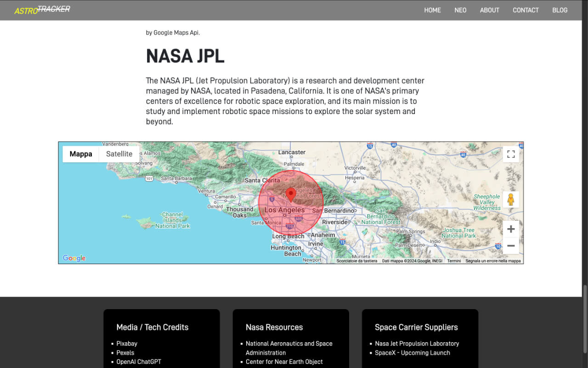The image size is (588, 368).
Task: Click the AstroTracker site logo
Action: (41, 10)
